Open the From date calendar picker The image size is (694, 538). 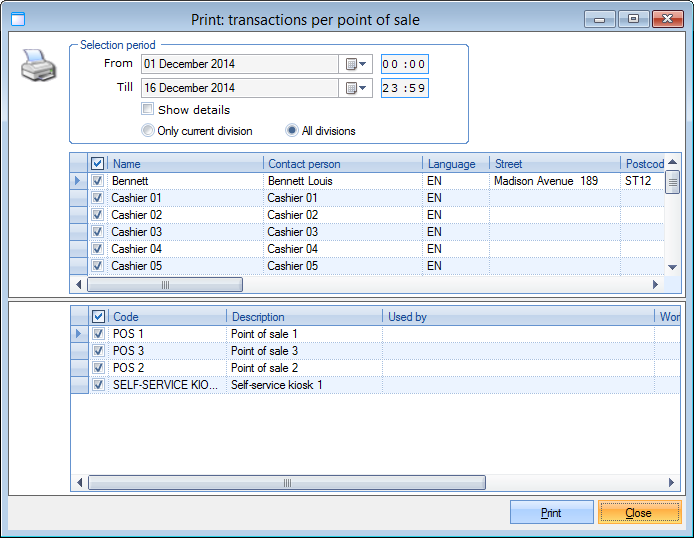click(x=356, y=64)
